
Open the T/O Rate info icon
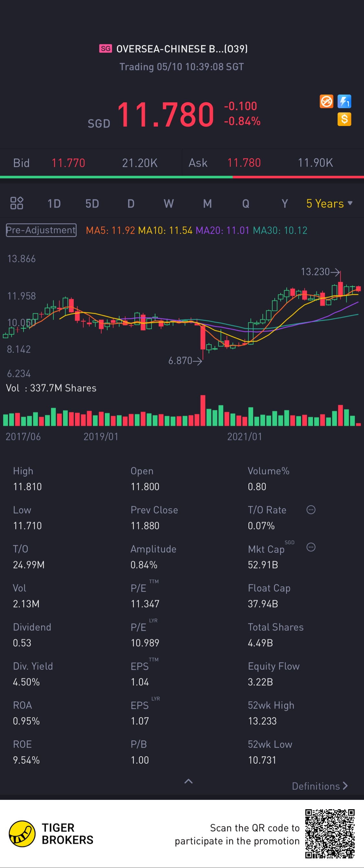[x=311, y=510]
